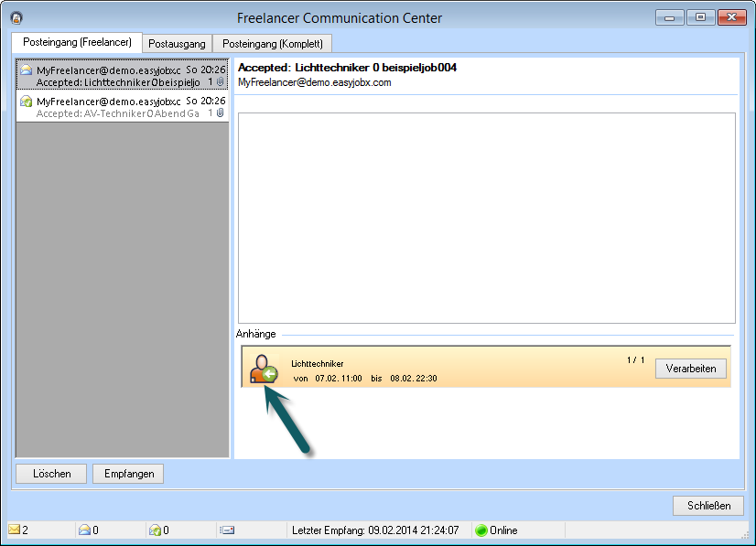756x546 pixels.
Task: Click the Löschen button
Action: (51, 474)
